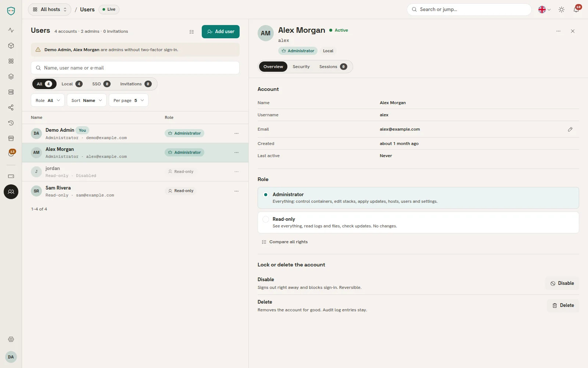Open the settings gear in sidebar

pyautogui.click(x=11, y=339)
